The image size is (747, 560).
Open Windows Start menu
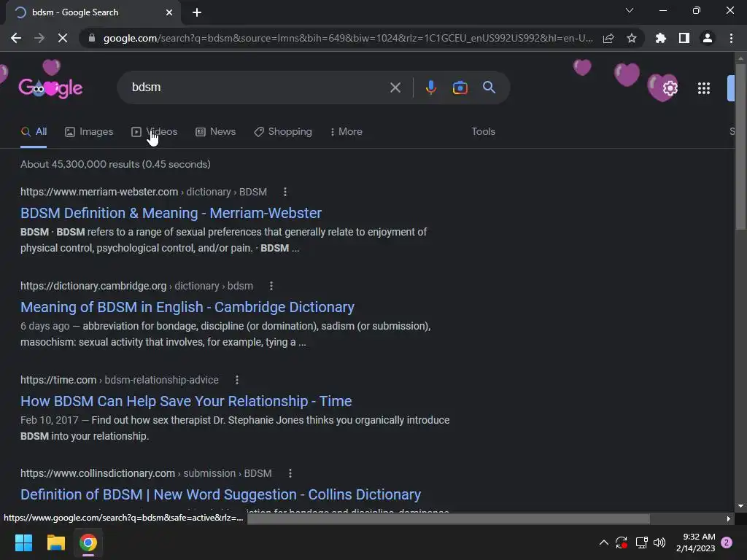(23, 542)
